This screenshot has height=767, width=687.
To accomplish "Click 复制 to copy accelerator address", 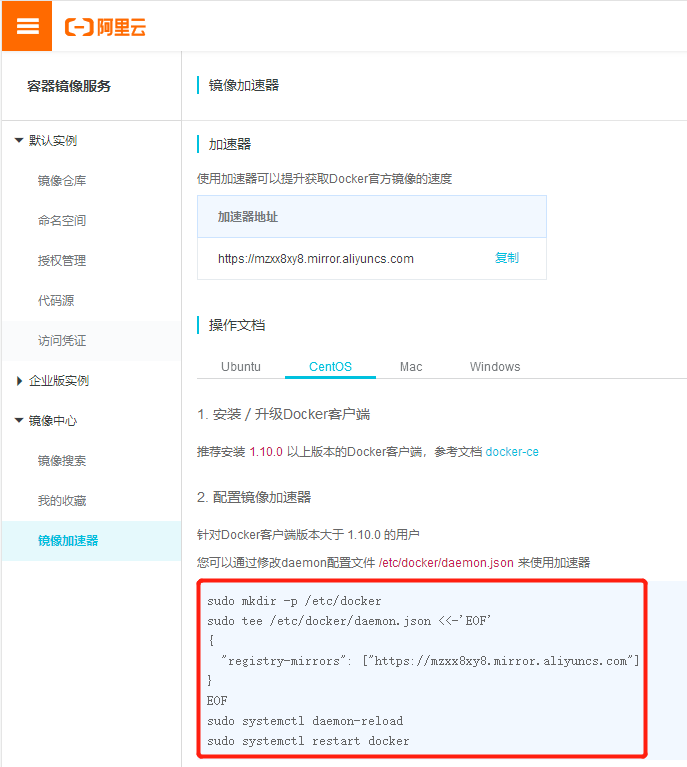I will coord(506,258).
